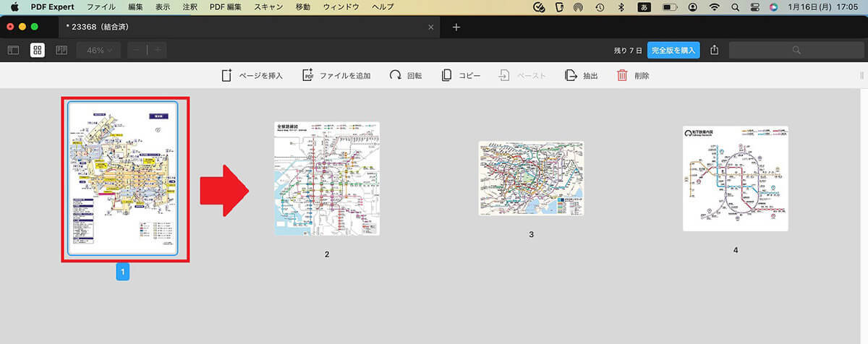Click the ペースト toolbar button
This screenshot has width=868, height=344.
tap(522, 75)
